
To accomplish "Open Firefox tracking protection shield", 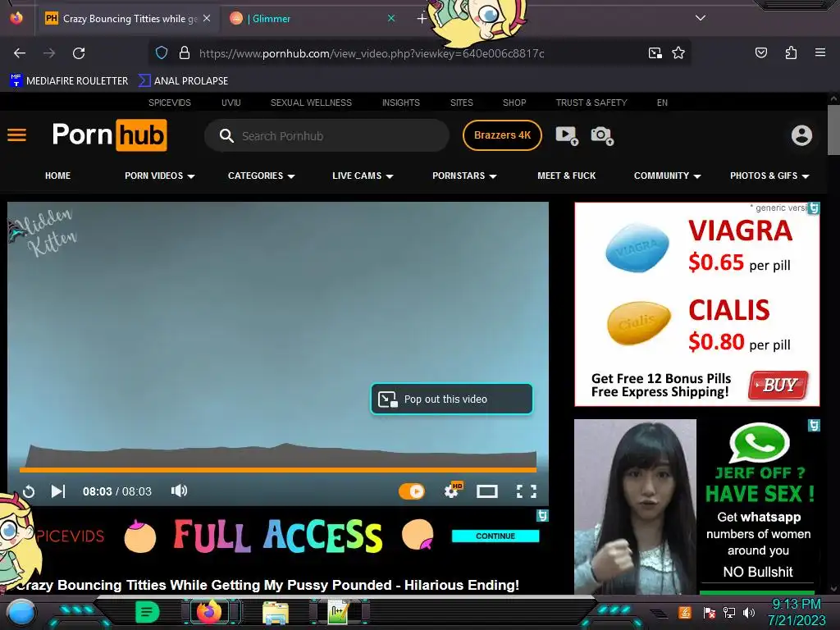I will coord(162,53).
